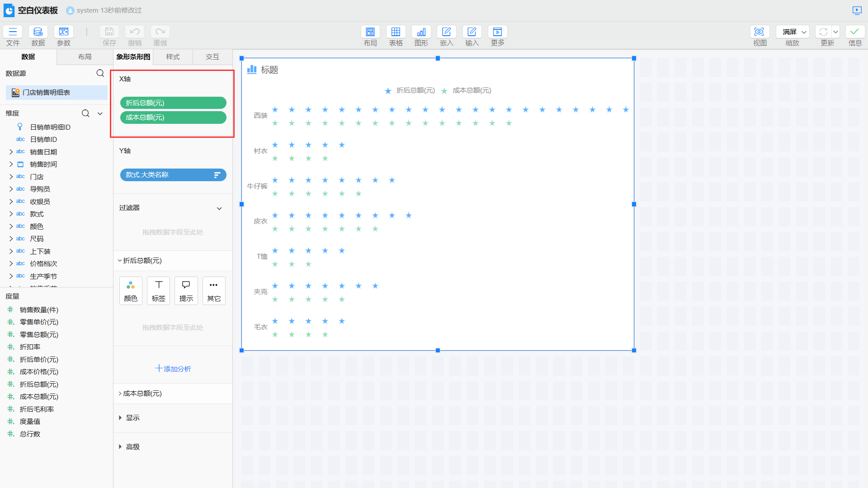
Task: Open the 文件 menu icon
Action: pos(13,32)
